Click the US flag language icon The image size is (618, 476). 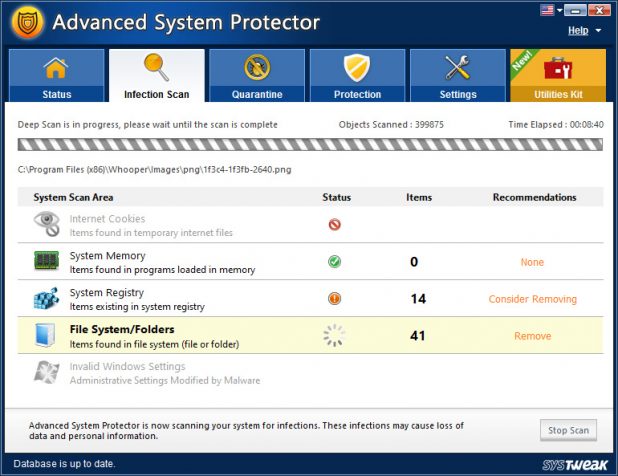pos(547,10)
